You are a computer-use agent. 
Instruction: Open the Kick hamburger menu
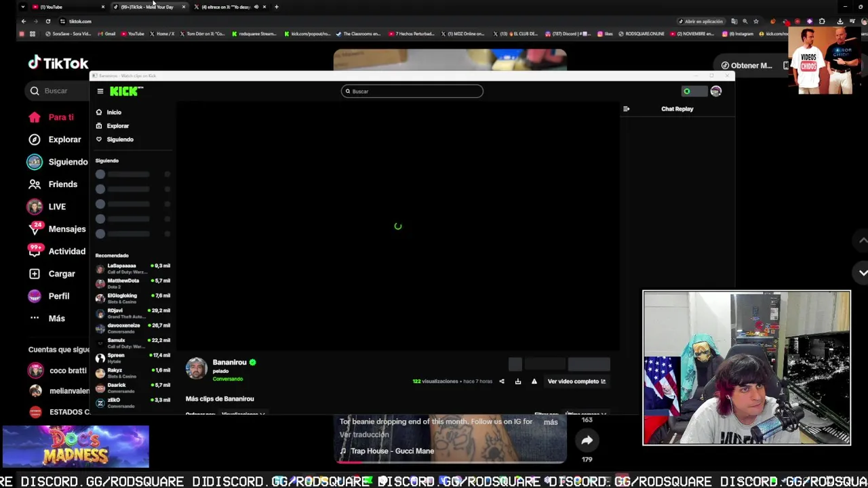[x=100, y=91]
